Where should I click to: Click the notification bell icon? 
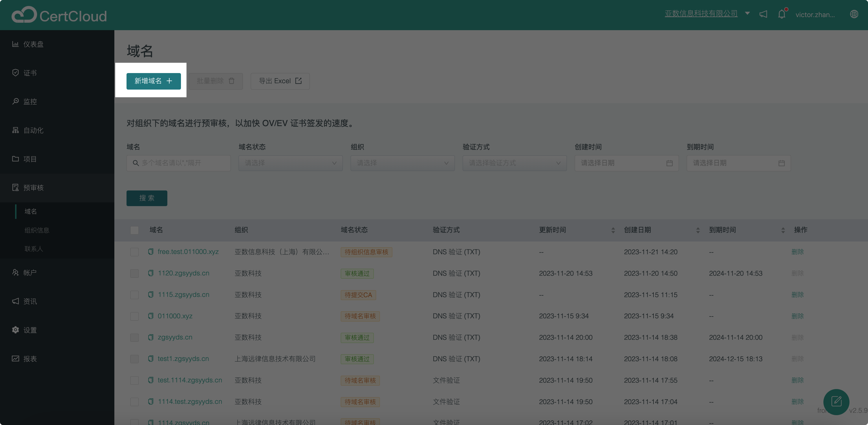pos(781,14)
